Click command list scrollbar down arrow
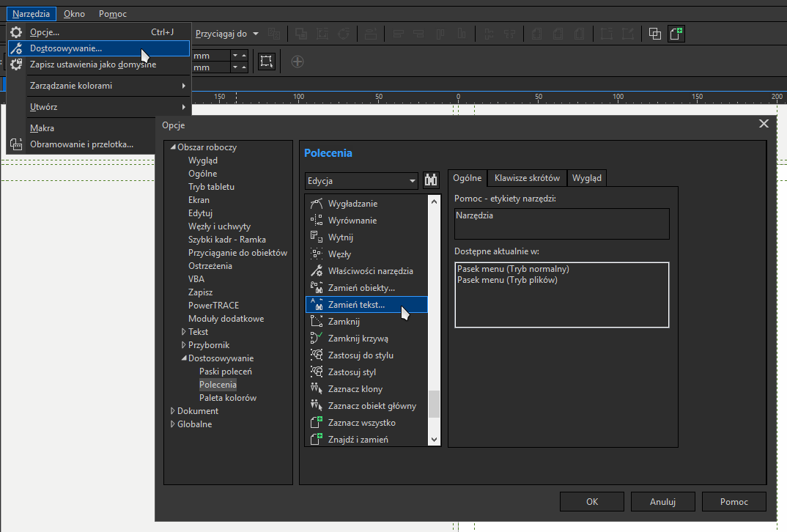 434,440
